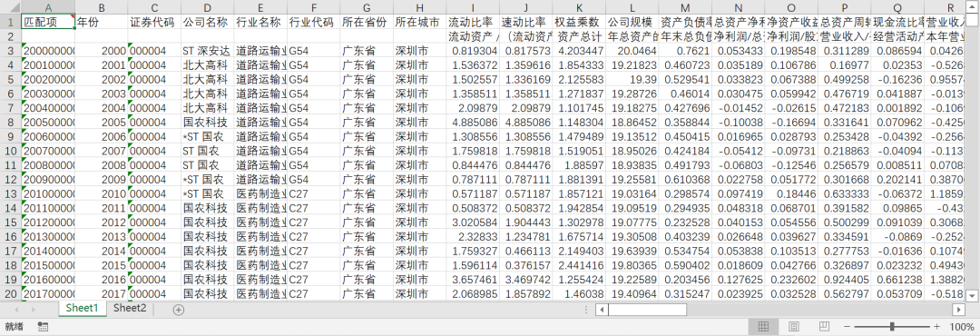This screenshot has height=336, width=980.
Task: Select column B header
Action: tap(102, 7)
